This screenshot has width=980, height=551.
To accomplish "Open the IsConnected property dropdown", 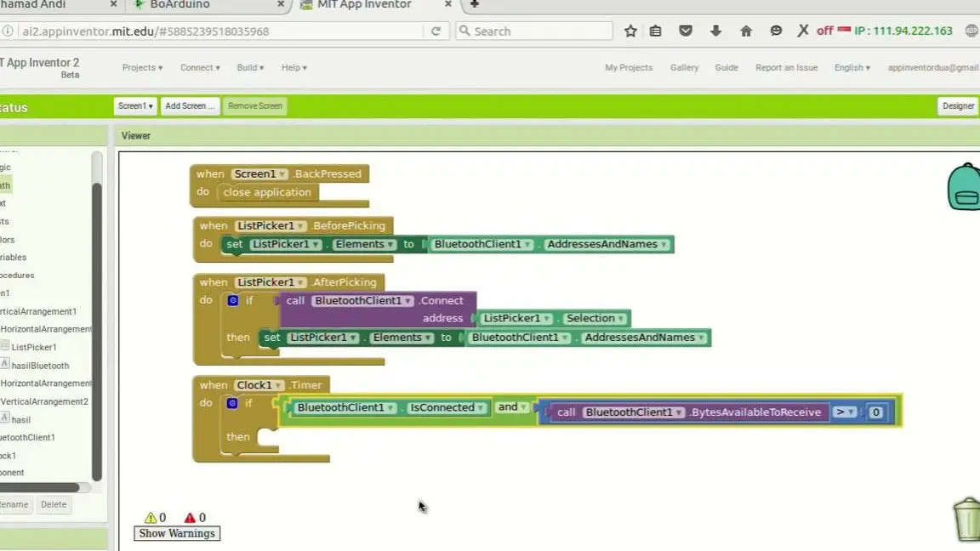I will (447, 407).
